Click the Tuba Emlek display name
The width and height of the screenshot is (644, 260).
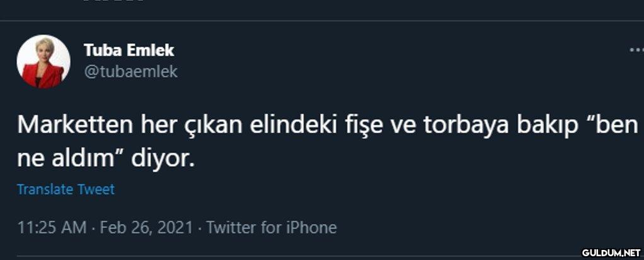point(129,50)
